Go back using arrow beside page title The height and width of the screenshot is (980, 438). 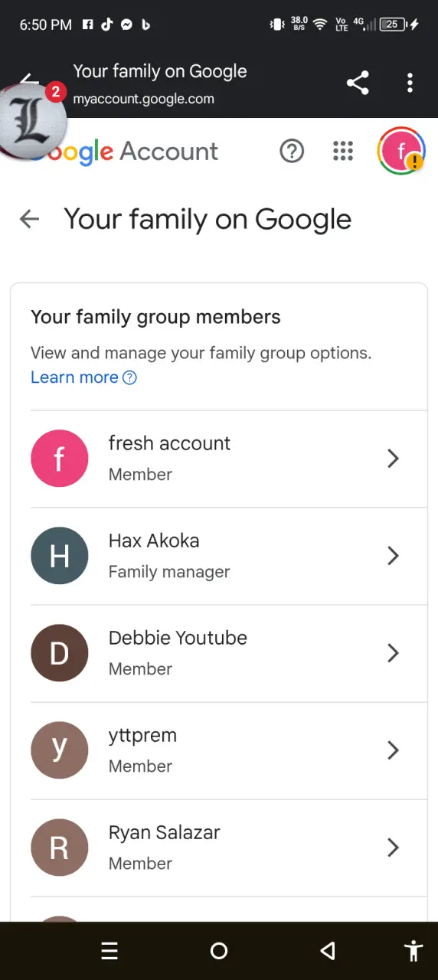click(29, 220)
